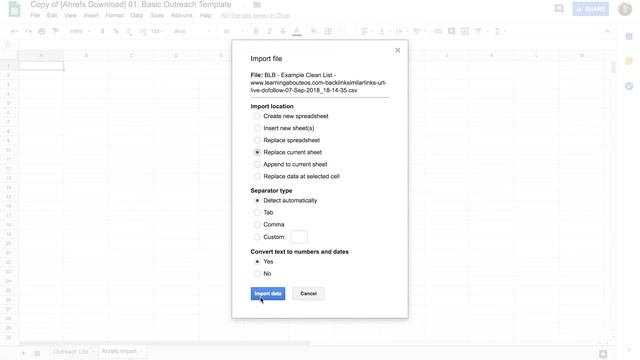
Task: Choose Detect automatically separator type
Action: click(257, 200)
